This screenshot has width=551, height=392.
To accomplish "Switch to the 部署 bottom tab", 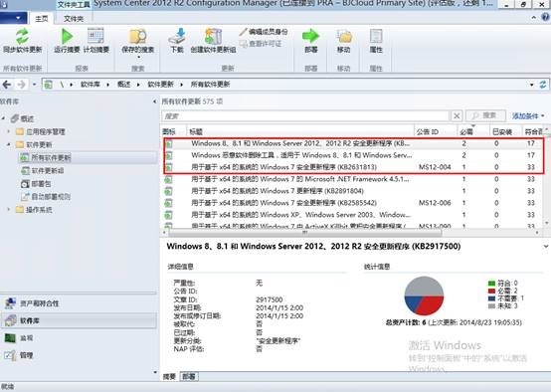I will pyautogui.click(x=189, y=376).
